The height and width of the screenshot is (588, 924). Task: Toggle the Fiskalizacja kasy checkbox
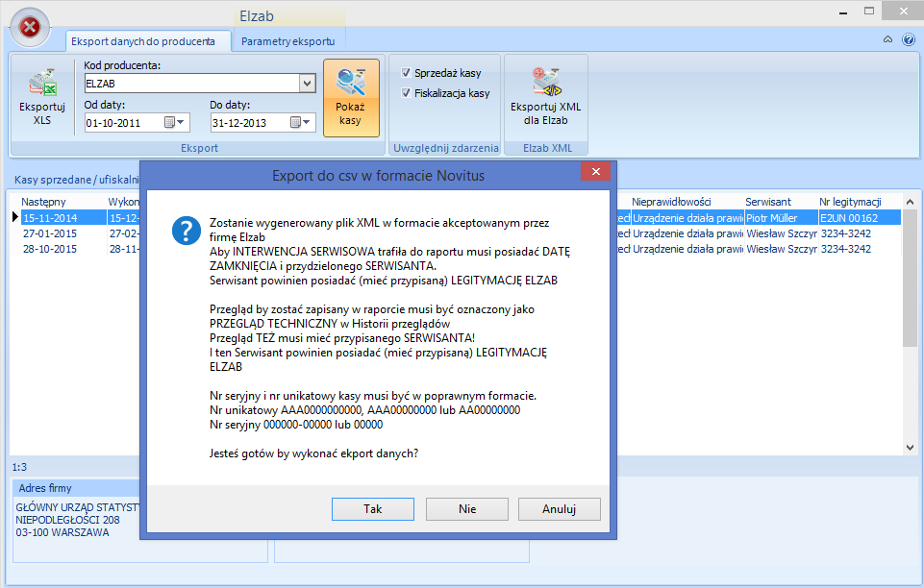click(x=406, y=92)
